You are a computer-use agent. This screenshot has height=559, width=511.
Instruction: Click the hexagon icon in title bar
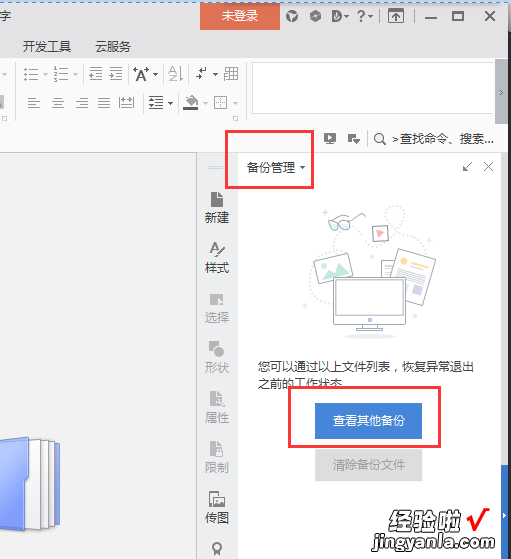[315, 16]
